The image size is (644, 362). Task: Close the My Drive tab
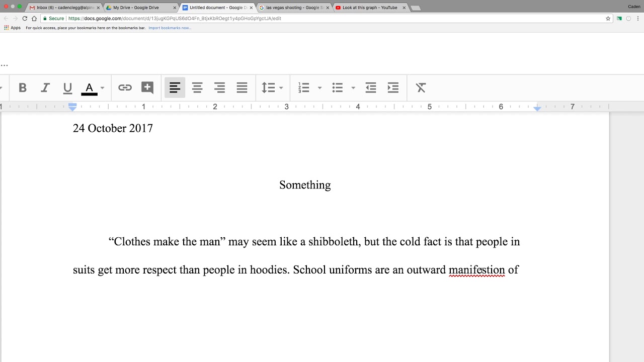point(175,8)
